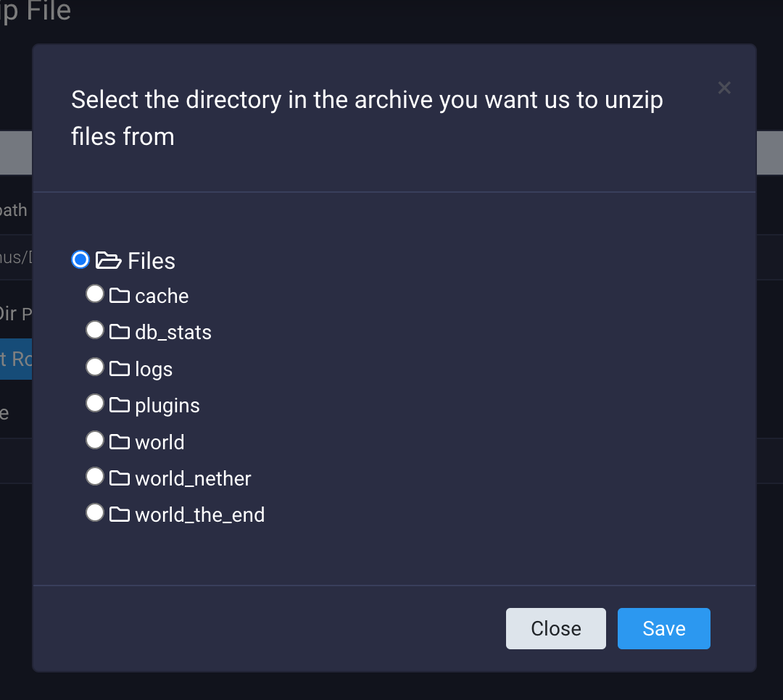783x700 pixels.
Task: Click the world_nether folder icon
Action: pyautogui.click(x=120, y=478)
